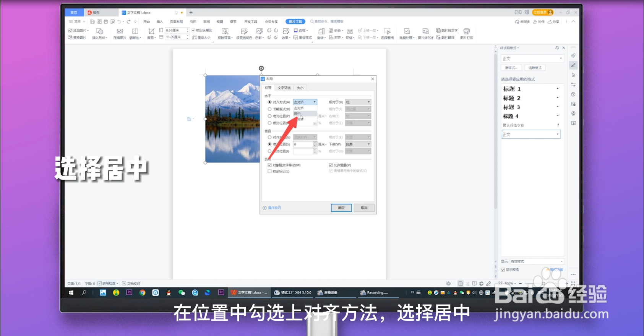Select the 裁剪 (crop) tool
This screenshot has width=644, height=336.
pyautogui.click(x=151, y=31)
